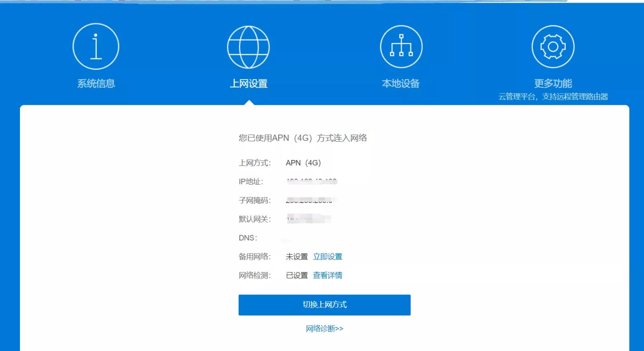644x351 pixels.
Task: Go to the 更多功能 tab label
Action: (x=553, y=84)
